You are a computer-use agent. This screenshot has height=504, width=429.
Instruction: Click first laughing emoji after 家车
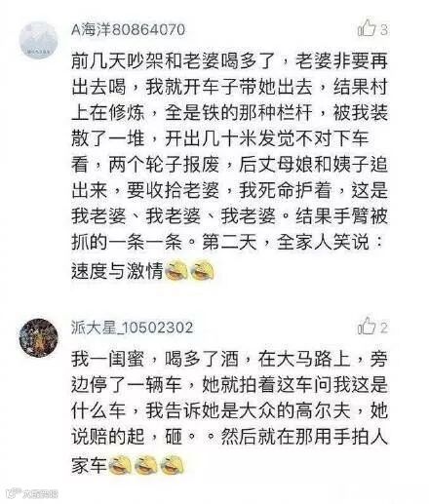click(x=120, y=465)
